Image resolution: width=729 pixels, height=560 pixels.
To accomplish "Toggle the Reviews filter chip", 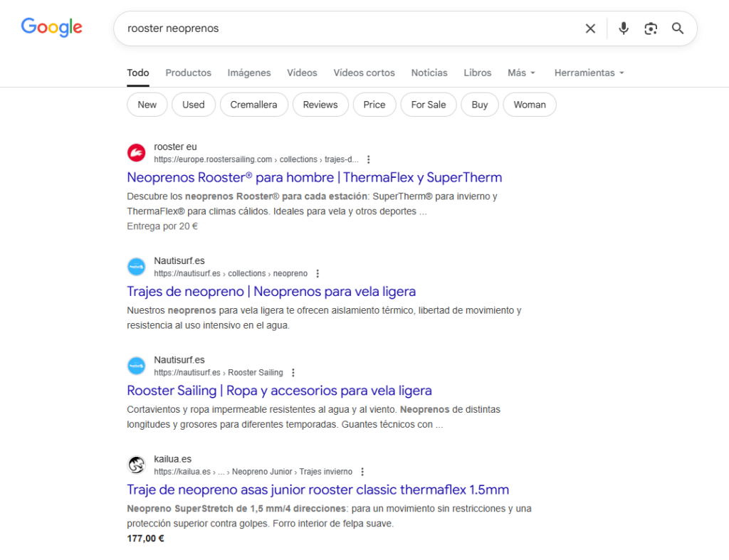I will pyautogui.click(x=320, y=105).
